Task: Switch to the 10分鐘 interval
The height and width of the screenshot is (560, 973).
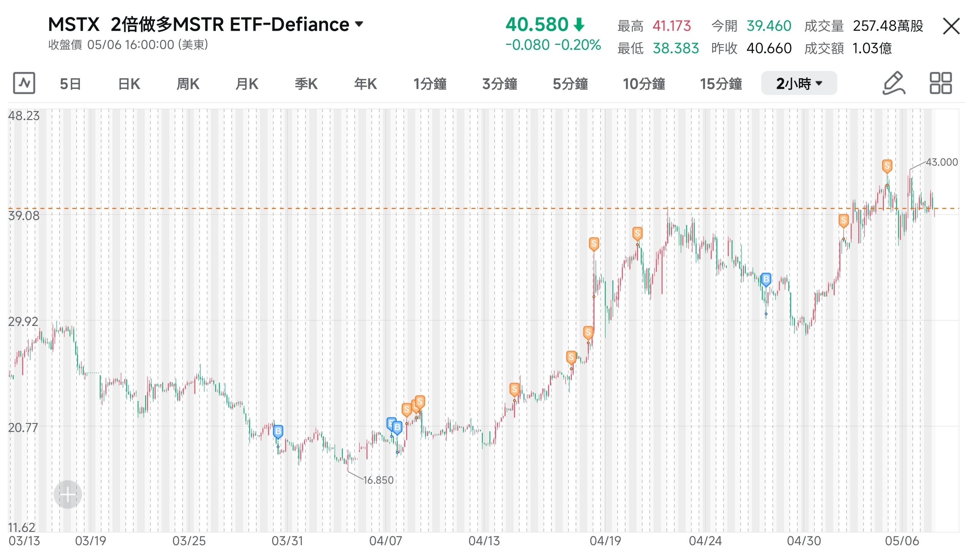Action: (644, 84)
